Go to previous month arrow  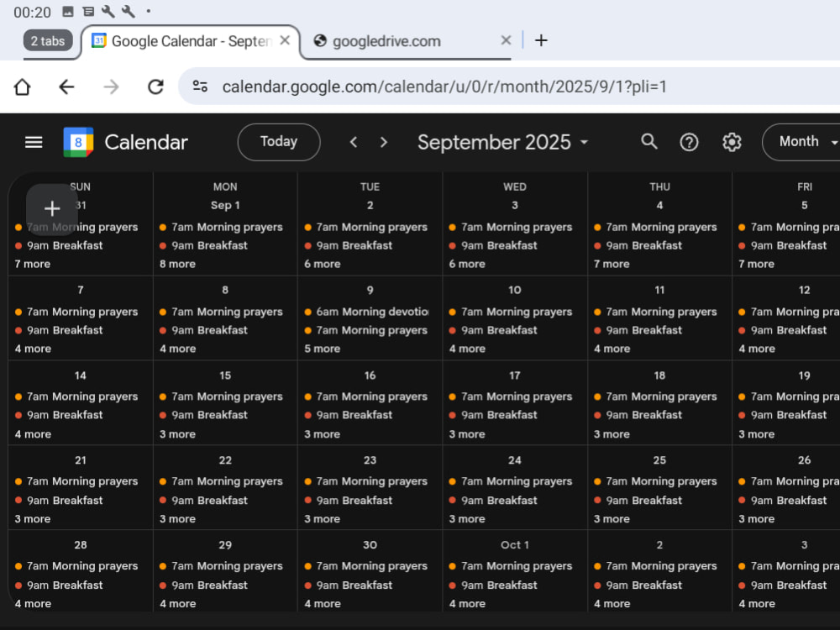tap(354, 142)
